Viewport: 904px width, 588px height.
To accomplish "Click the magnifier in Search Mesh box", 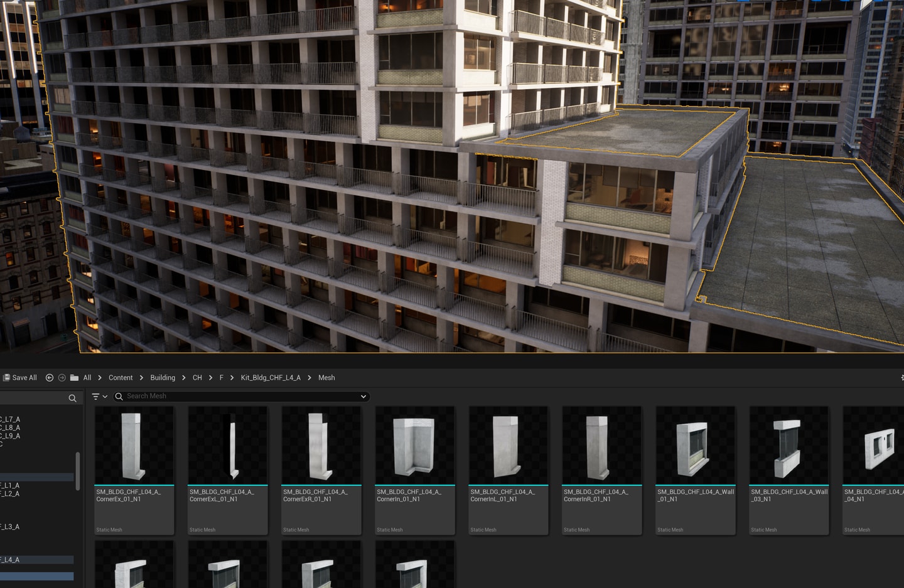I will pyautogui.click(x=119, y=397).
